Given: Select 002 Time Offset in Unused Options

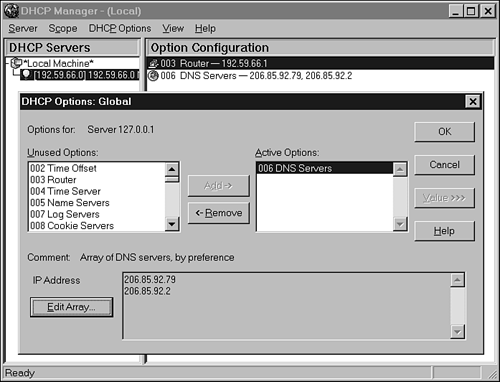Looking at the screenshot, I should [x=97, y=168].
